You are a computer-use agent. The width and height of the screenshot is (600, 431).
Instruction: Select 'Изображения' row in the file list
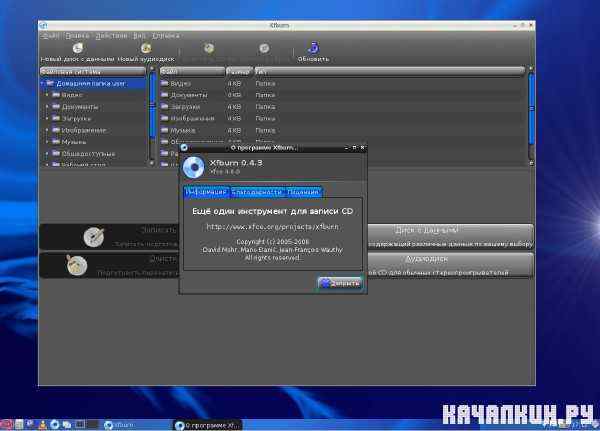pyautogui.click(x=342, y=118)
